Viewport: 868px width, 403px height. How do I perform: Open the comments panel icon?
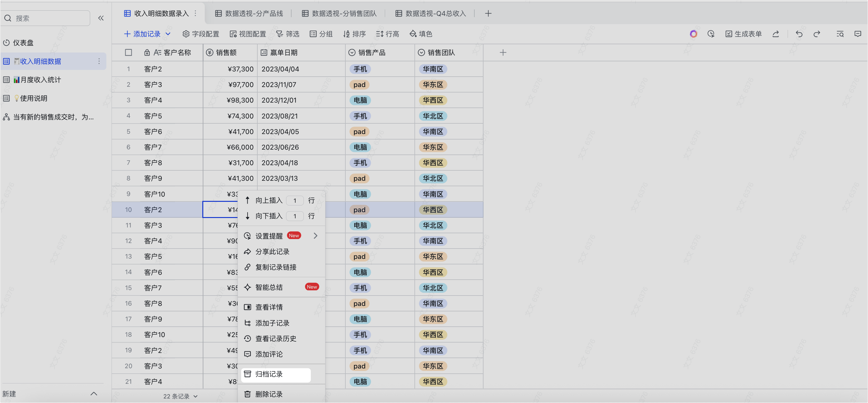pyautogui.click(x=858, y=34)
